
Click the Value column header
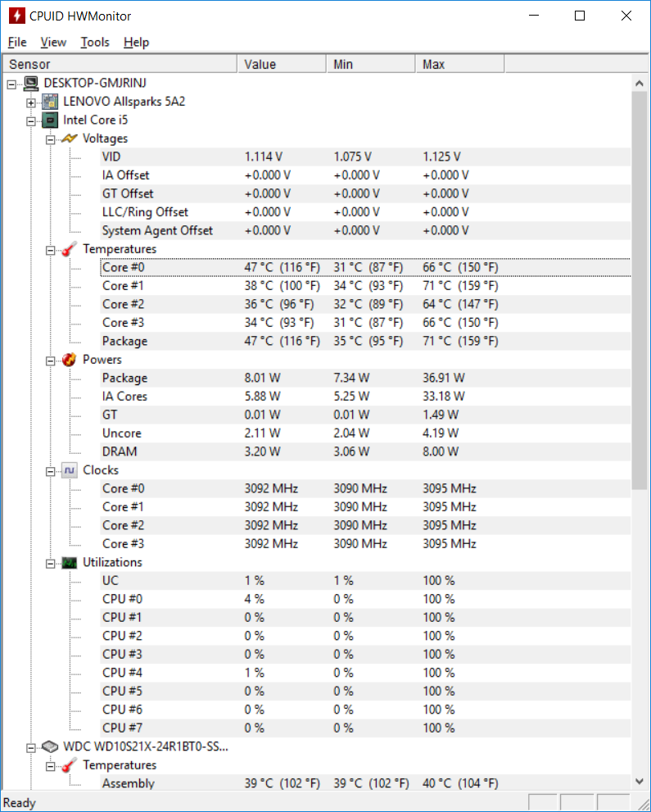coord(281,64)
